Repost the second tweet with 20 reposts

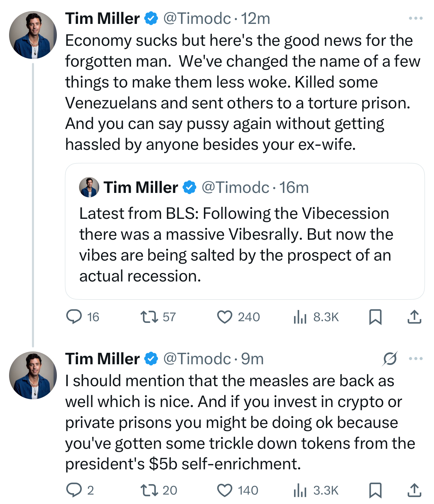pyautogui.click(x=149, y=490)
